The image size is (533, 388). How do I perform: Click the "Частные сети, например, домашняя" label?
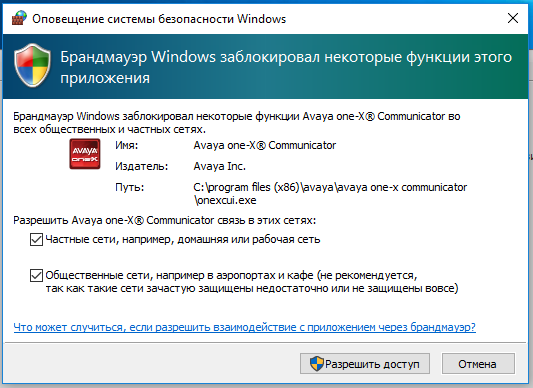pyautogui.click(x=183, y=239)
